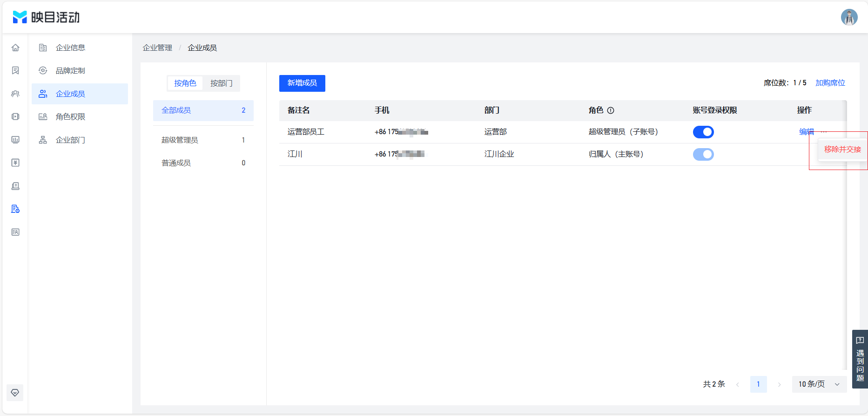This screenshot has width=868, height=416.
Task: Click the 新增成员 button
Action: click(302, 83)
